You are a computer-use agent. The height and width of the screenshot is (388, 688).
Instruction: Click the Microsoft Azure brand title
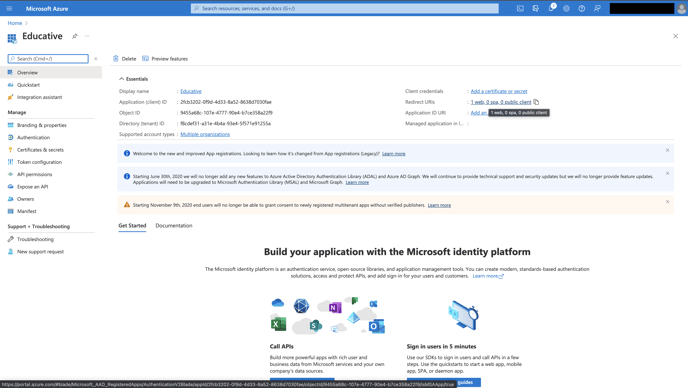(47, 8)
